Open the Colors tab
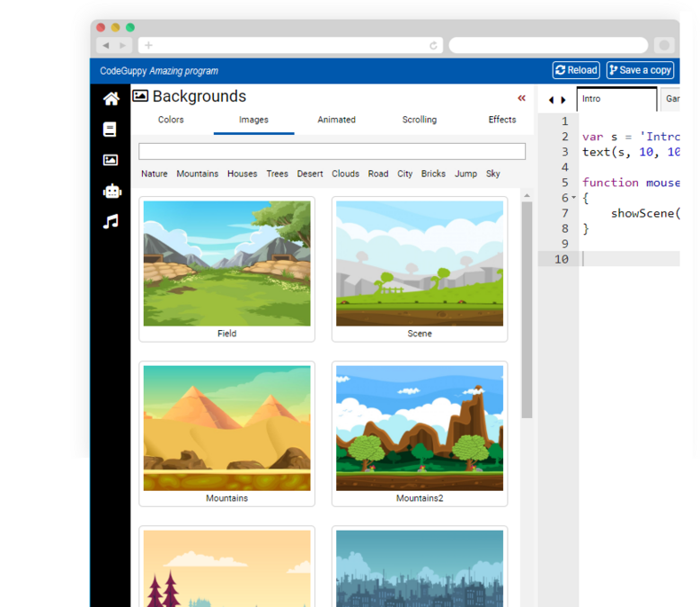 pyautogui.click(x=171, y=120)
